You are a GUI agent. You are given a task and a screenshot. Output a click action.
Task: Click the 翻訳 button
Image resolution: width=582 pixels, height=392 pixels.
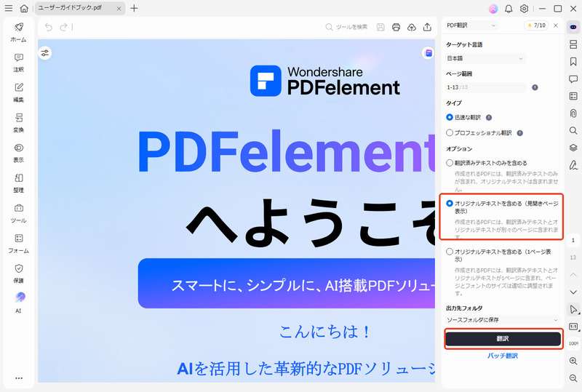click(x=503, y=339)
